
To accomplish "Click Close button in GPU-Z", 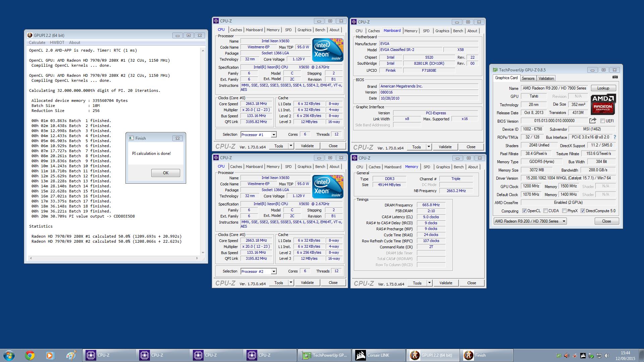I will (x=606, y=221).
